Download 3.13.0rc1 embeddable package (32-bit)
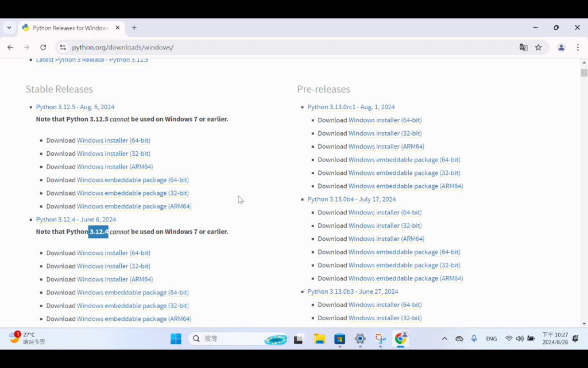588x368 pixels. click(404, 172)
